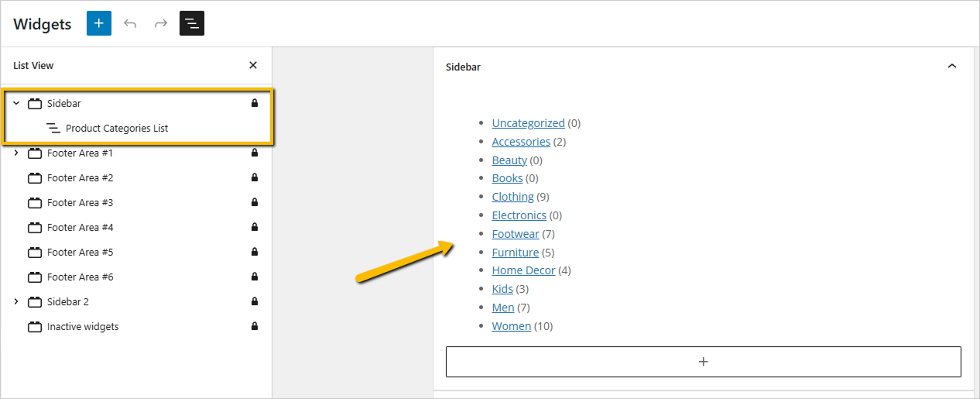Select Footer Area #6 in list
Viewport: 980px width, 399px height.
click(80, 277)
